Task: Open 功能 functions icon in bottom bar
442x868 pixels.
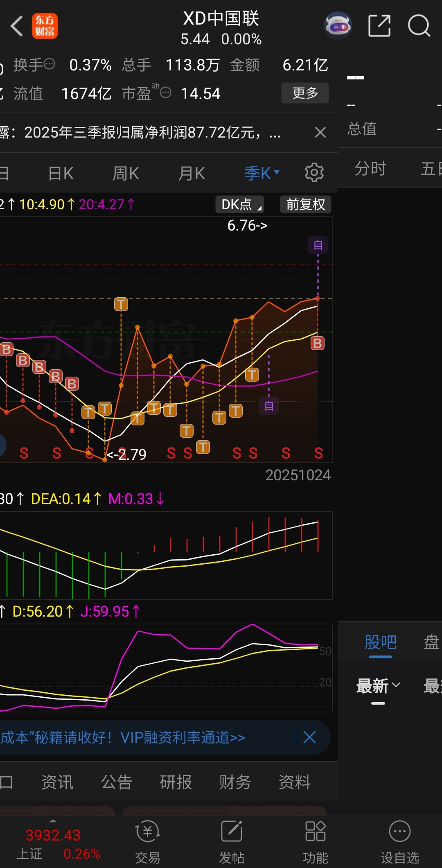Action: (316, 842)
